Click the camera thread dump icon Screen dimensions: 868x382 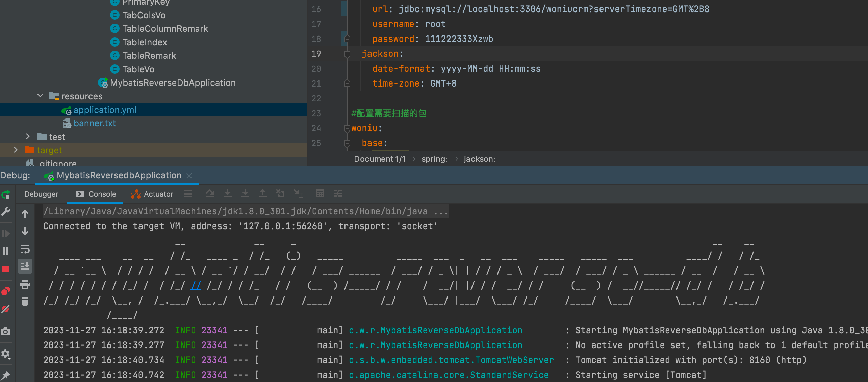pos(5,332)
